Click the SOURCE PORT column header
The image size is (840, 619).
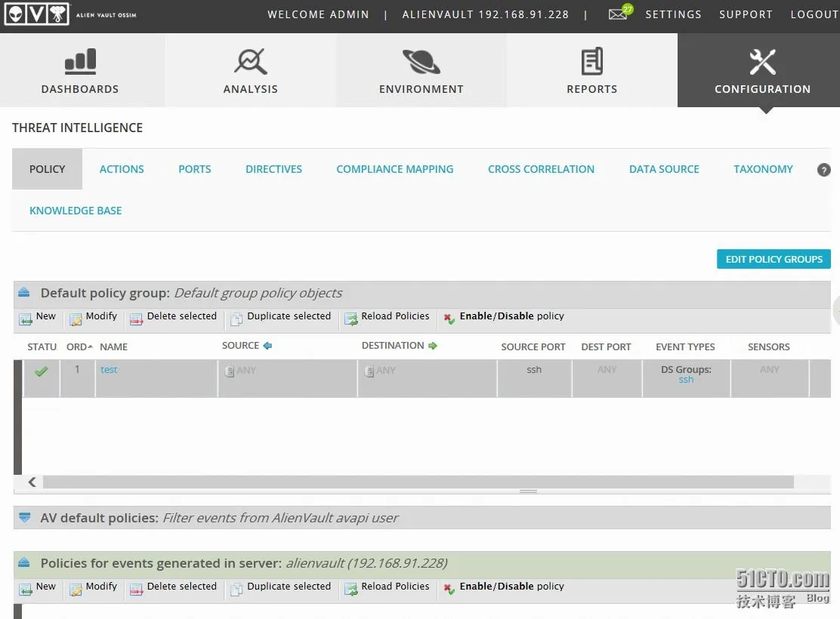click(x=533, y=347)
